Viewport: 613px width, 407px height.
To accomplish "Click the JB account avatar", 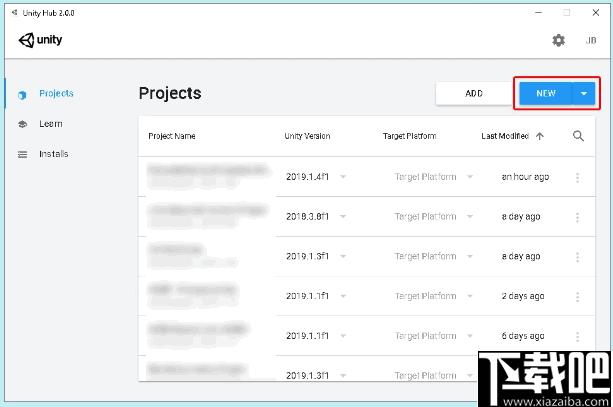I will click(591, 40).
